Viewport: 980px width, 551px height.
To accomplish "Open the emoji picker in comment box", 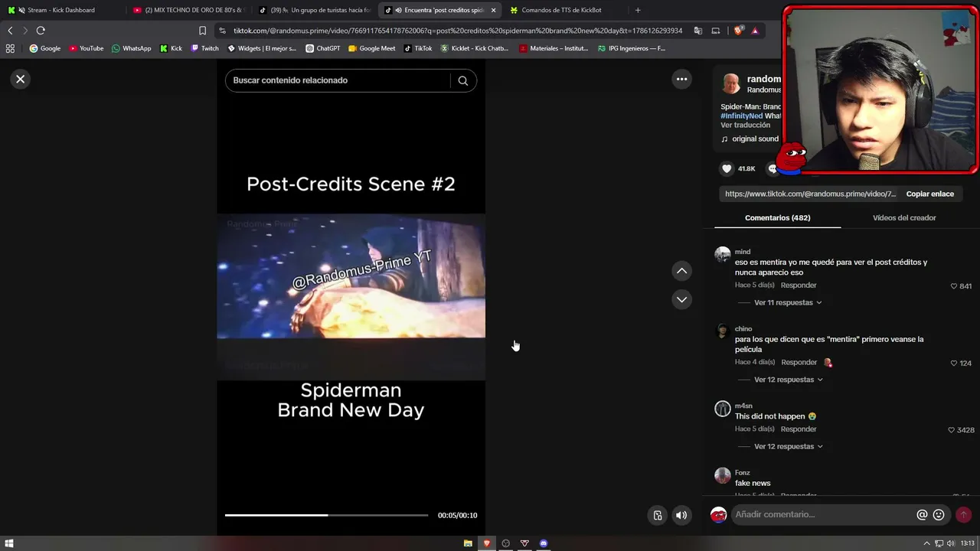I will 939,515.
